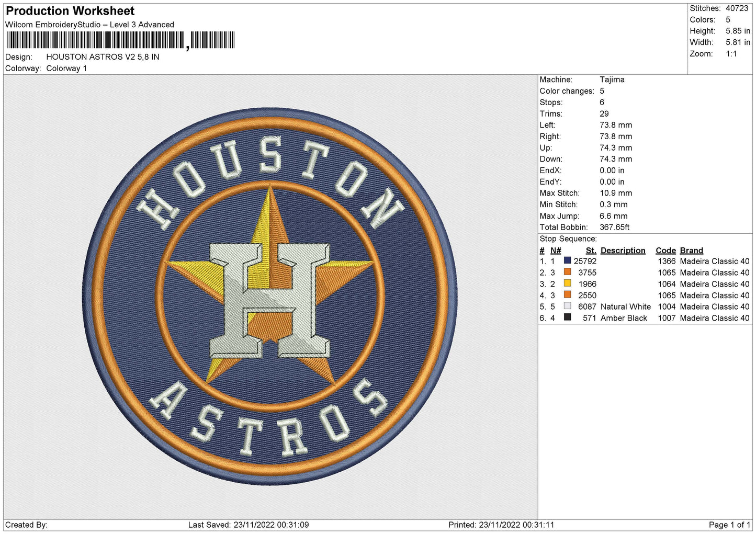Click the Amber Black color swatch
Image resolution: width=756 pixels, height=534 pixels.
click(567, 317)
